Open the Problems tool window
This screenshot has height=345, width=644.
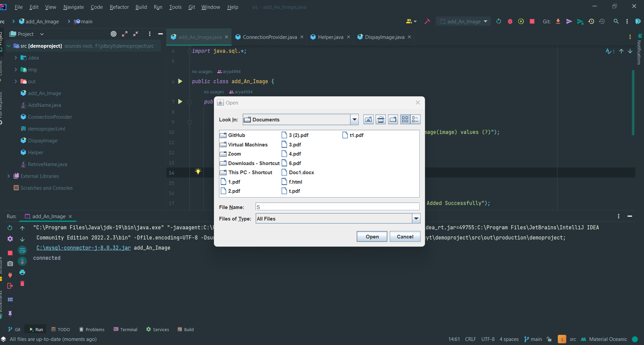[x=92, y=329]
